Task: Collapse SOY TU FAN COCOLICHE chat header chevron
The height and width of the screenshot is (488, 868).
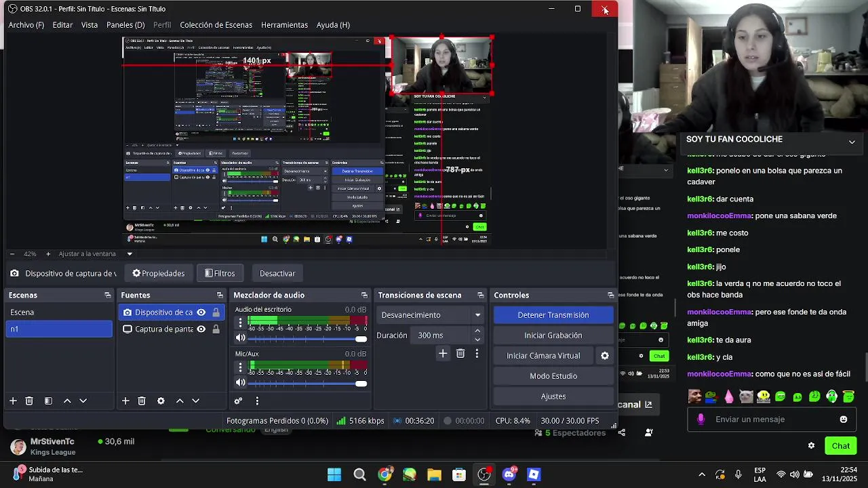Action: click(x=852, y=142)
